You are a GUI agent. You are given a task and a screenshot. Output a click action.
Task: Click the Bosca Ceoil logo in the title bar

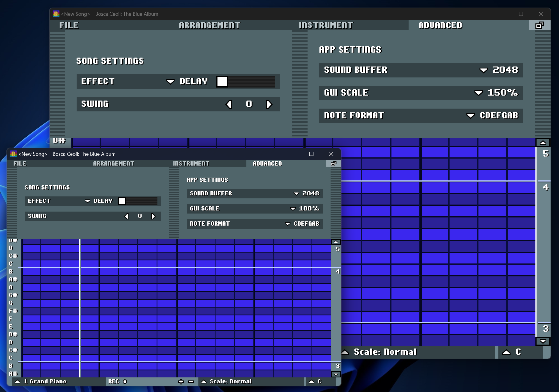coord(56,14)
